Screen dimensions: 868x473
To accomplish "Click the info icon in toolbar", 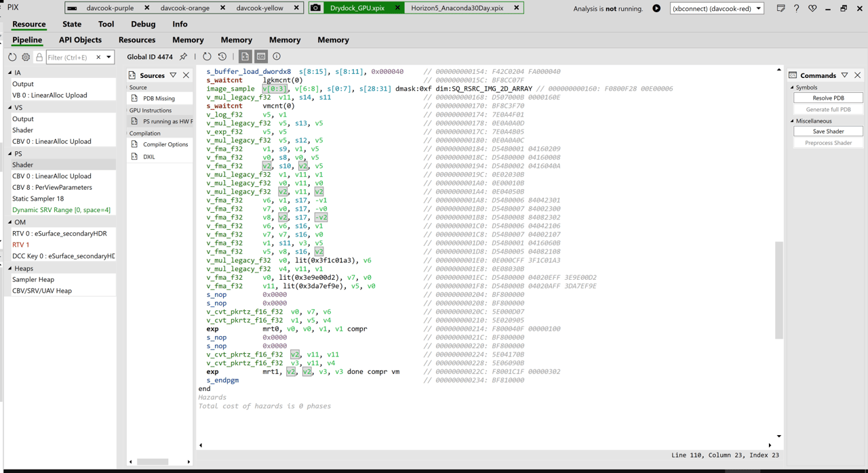I will [277, 57].
